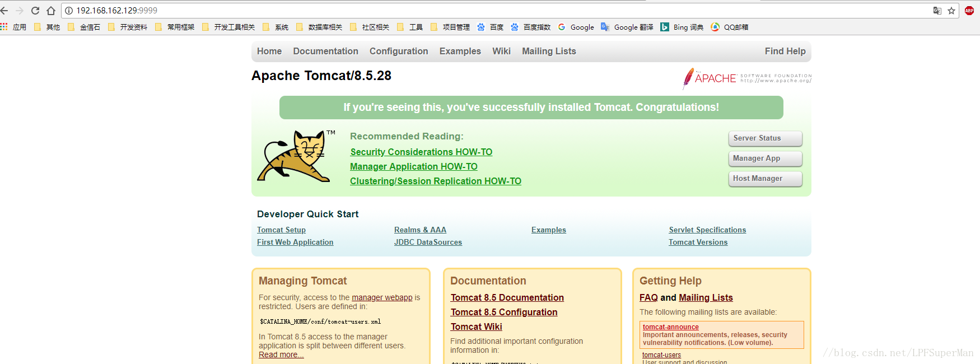Image resolution: width=980 pixels, height=364 pixels.
Task: Open the QQ邮箱 bookmark
Action: (730, 27)
